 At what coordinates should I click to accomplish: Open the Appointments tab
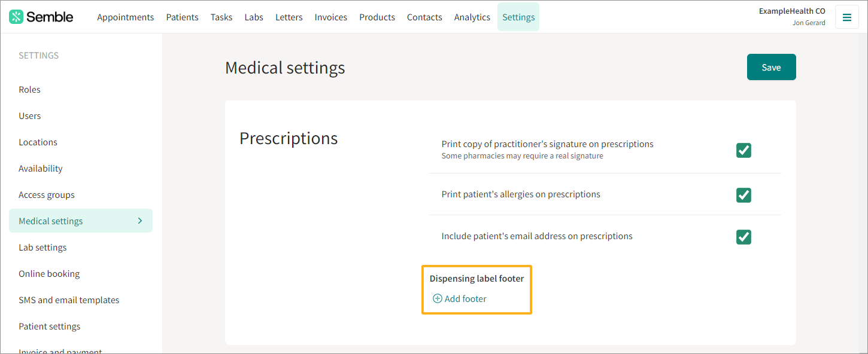click(125, 17)
